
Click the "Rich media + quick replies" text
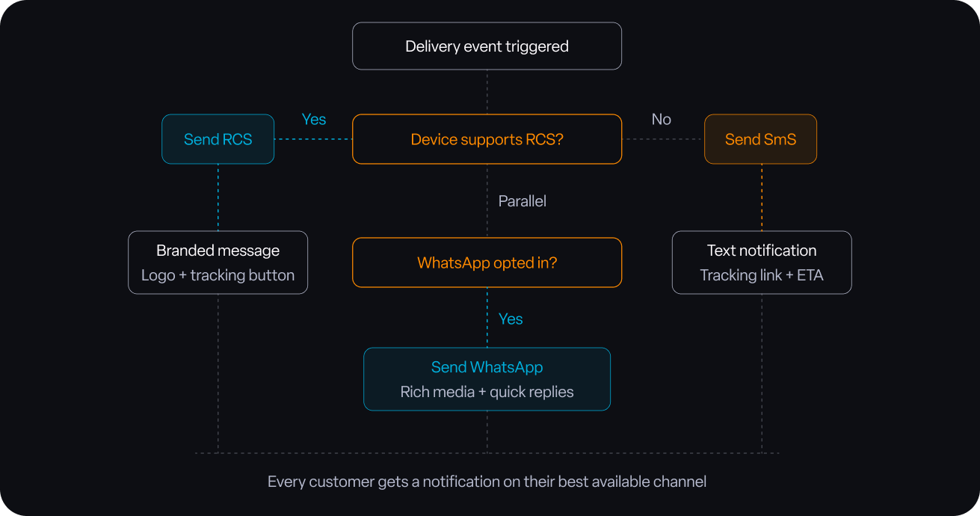(487, 392)
